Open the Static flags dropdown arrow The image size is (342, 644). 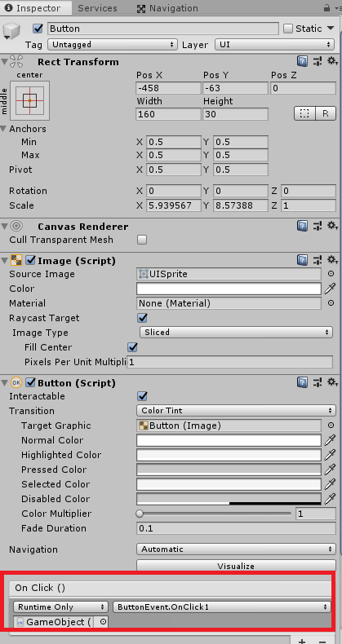pos(331,29)
